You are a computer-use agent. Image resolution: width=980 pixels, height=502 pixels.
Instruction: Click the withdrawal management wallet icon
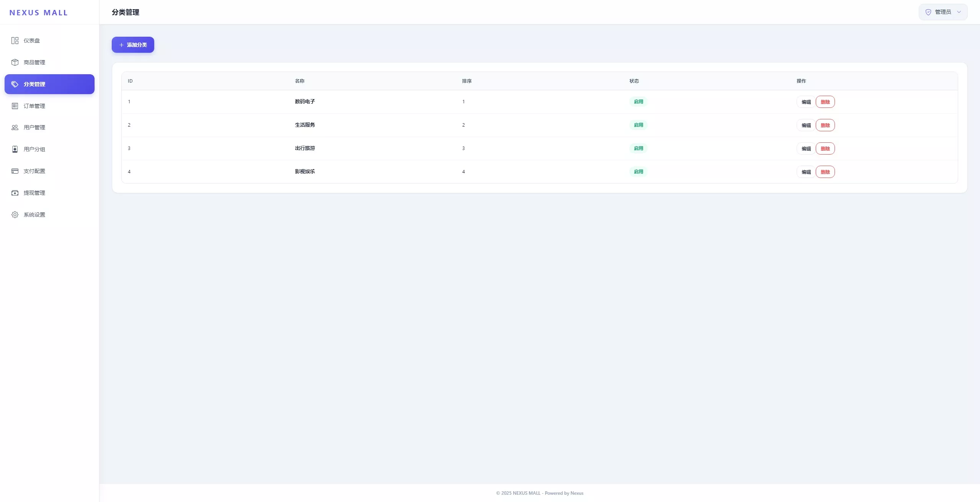tap(15, 193)
